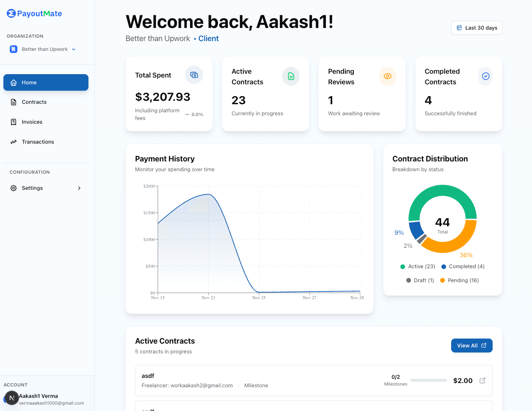Toggle Completed (4) legend entry
The height and width of the screenshot is (411, 532).
coord(463,267)
